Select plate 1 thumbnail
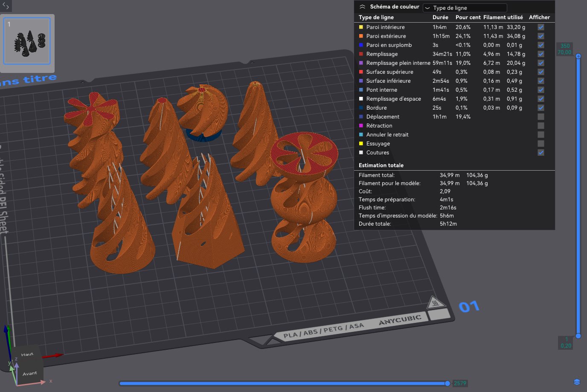The image size is (587, 392). click(x=27, y=41)
